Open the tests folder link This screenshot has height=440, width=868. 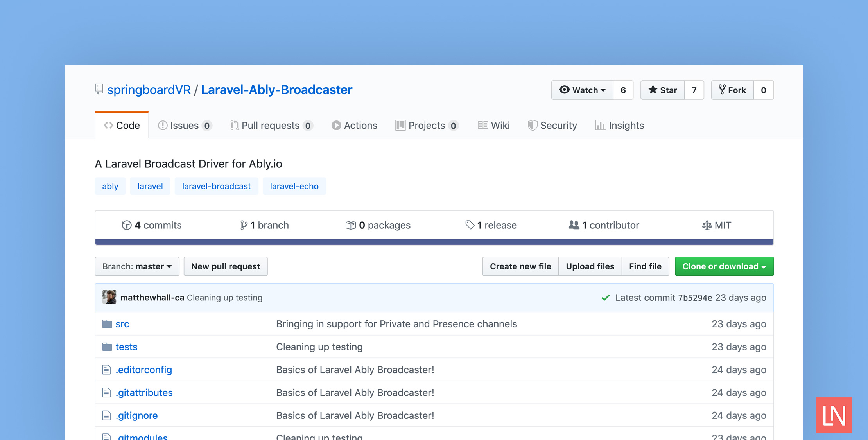(126, 347)
